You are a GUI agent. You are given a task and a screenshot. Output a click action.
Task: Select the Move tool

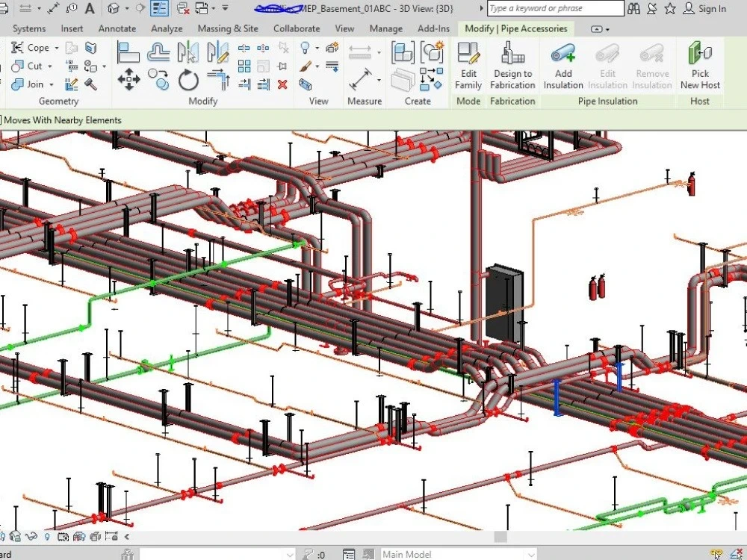tap(128, 79)
